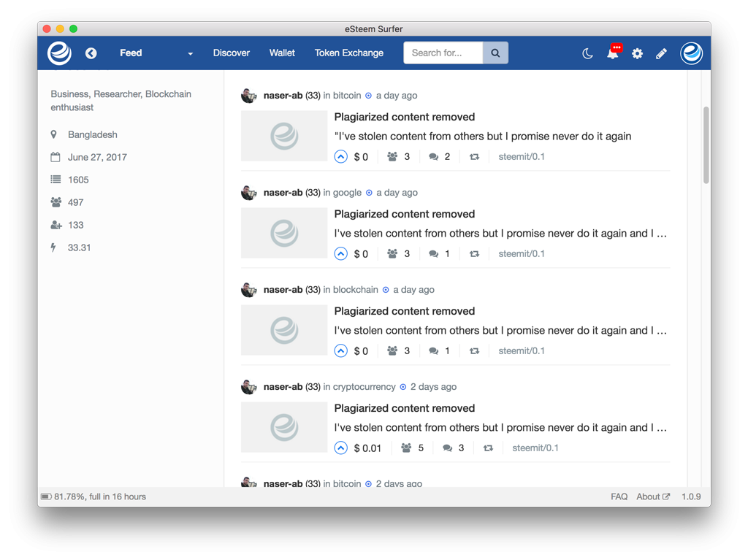Screen dimensions: 748x560
Task: Select the Feed menu item
Action: click(131, 53)
